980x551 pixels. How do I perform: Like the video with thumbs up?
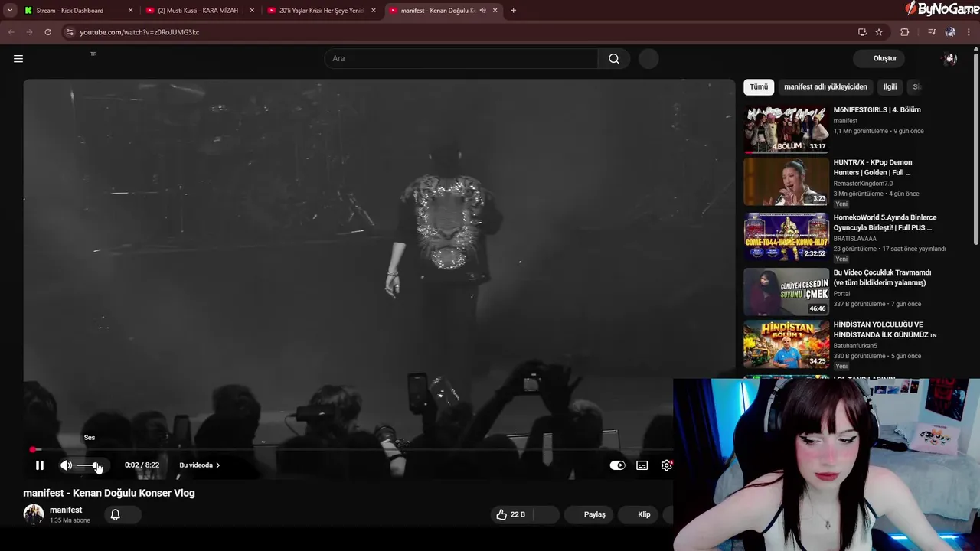[x=511, y=514]
